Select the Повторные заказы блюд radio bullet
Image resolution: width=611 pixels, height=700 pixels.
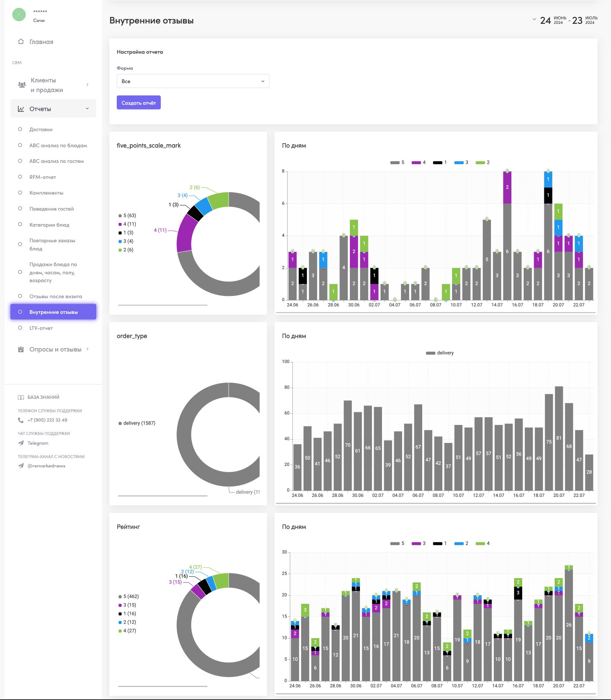20,244
